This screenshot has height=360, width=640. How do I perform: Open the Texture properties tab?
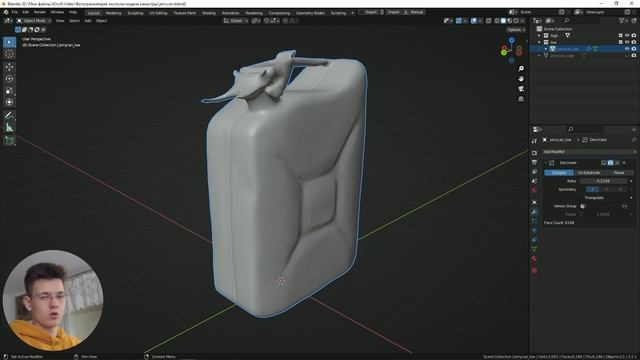(534, 270)
